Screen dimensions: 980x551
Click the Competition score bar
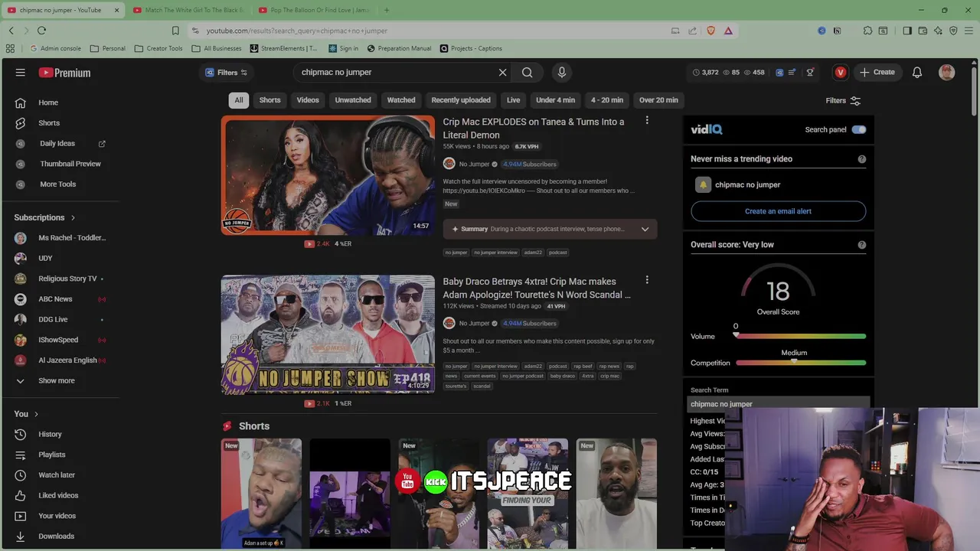pyautogui.click(x=801, y=363)
